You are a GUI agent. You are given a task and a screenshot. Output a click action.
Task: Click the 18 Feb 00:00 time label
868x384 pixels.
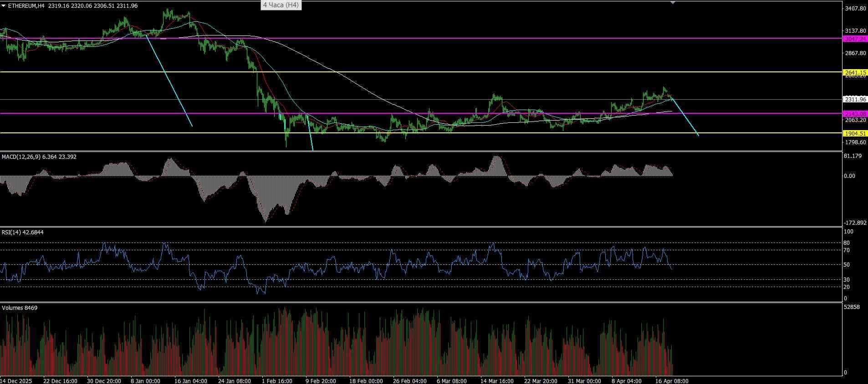366,381
